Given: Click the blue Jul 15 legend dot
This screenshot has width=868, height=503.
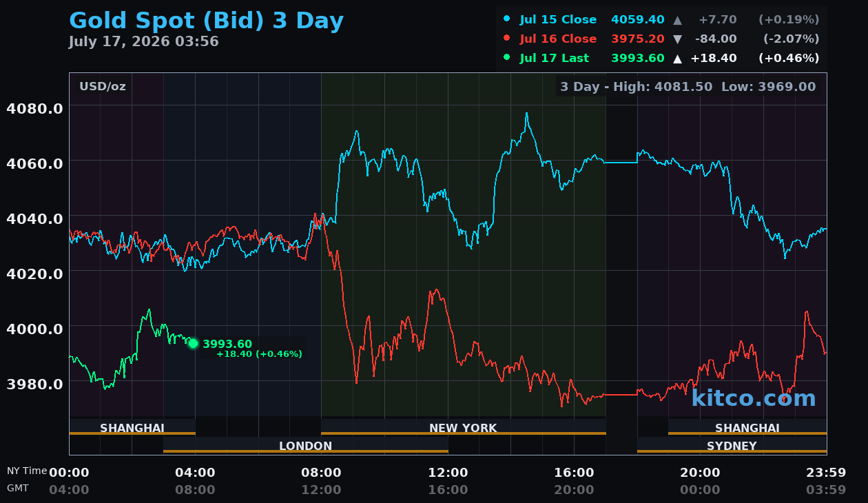Looking at the screenshot, I should click(x=507, y=19).
